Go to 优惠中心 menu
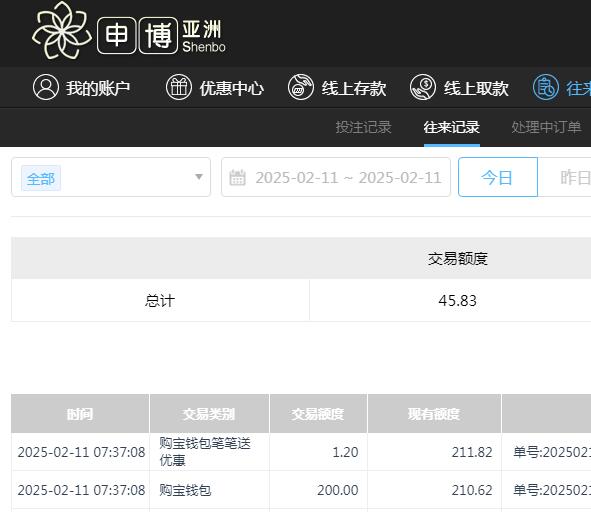This screenshot has width=591, height=512. [x=231, y=88]
